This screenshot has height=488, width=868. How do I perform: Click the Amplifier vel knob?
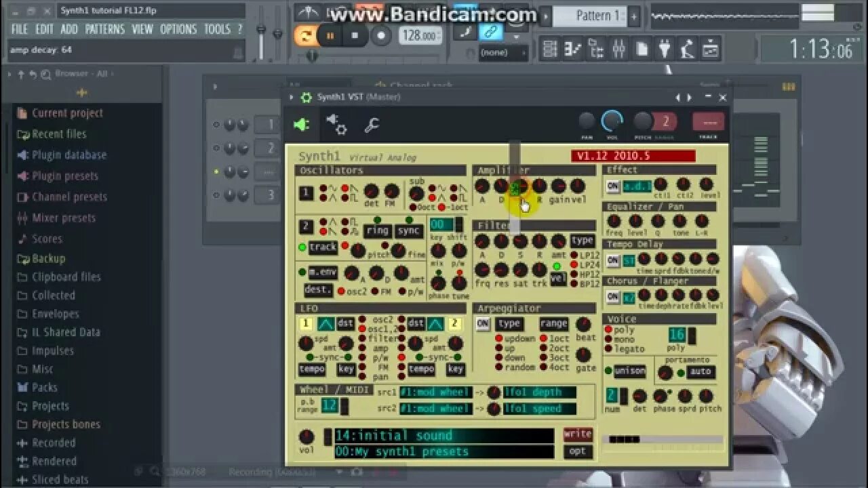point(578,186)
